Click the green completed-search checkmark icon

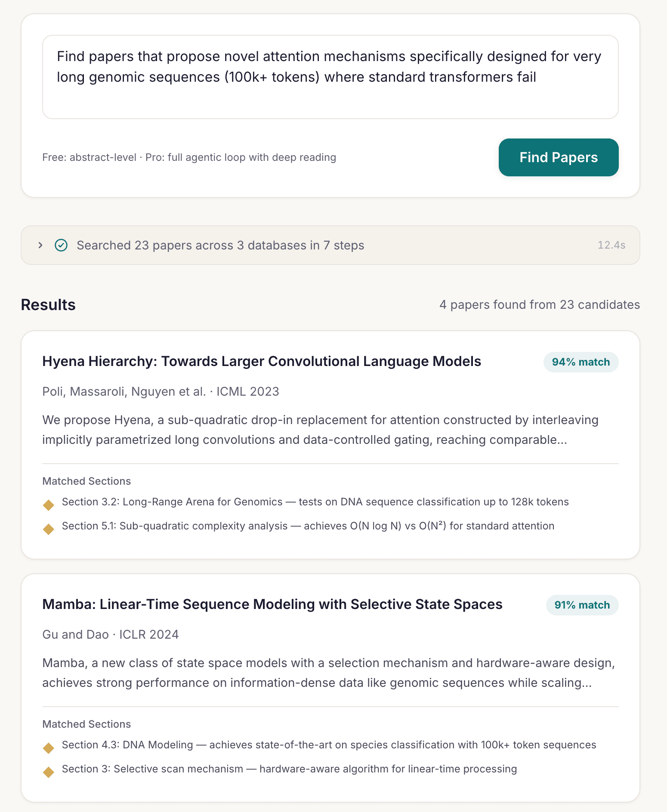point(61,245)
